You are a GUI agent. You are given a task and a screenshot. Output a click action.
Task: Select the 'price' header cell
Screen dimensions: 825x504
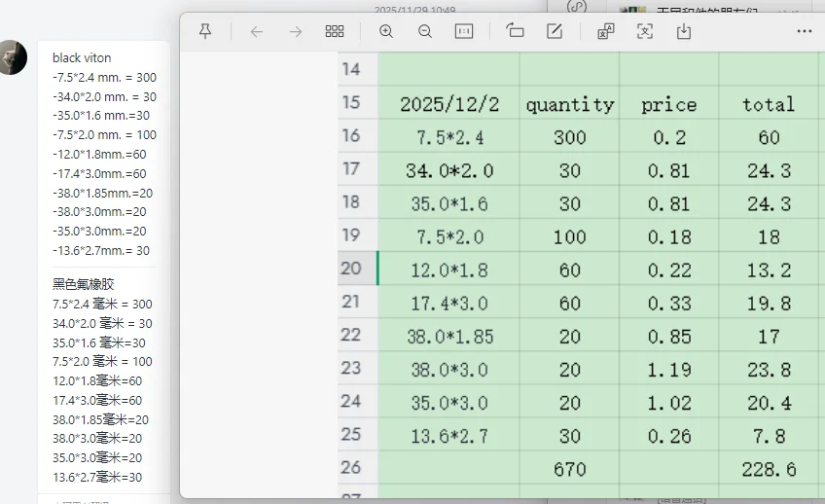click(668, 102)
